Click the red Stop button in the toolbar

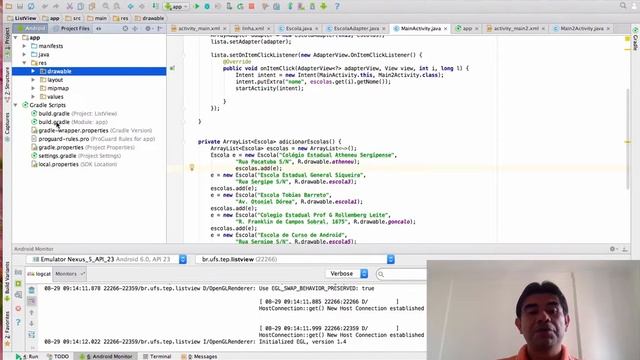point(252,6)
